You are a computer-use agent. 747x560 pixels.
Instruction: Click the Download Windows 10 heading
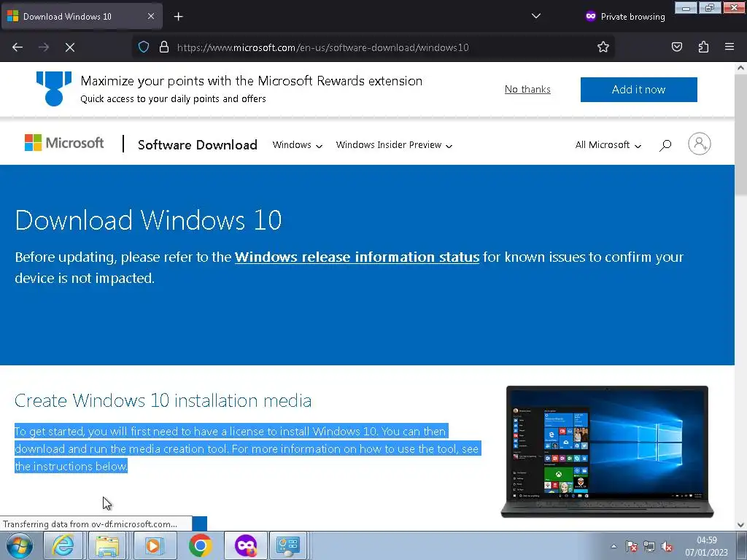pos(148,220)
